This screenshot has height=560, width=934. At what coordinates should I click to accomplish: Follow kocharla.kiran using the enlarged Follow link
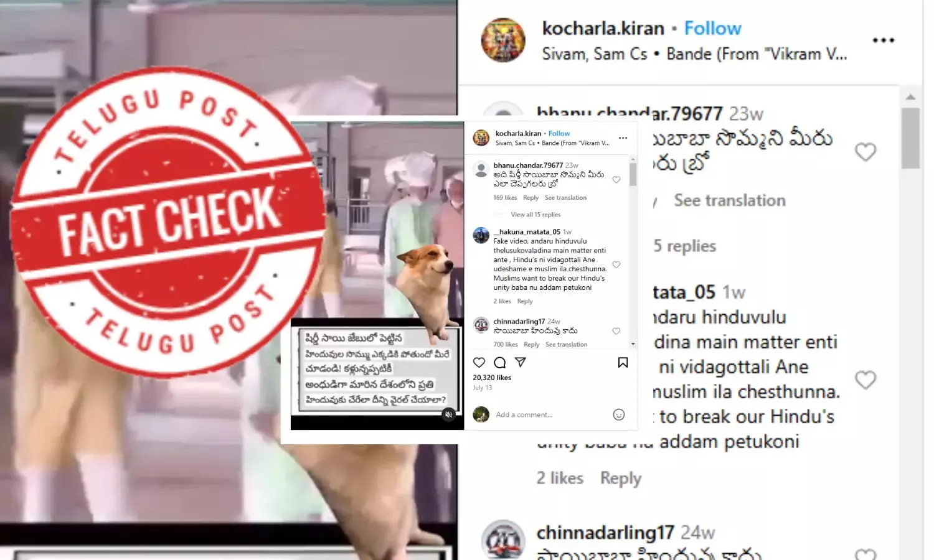[712, 28]
